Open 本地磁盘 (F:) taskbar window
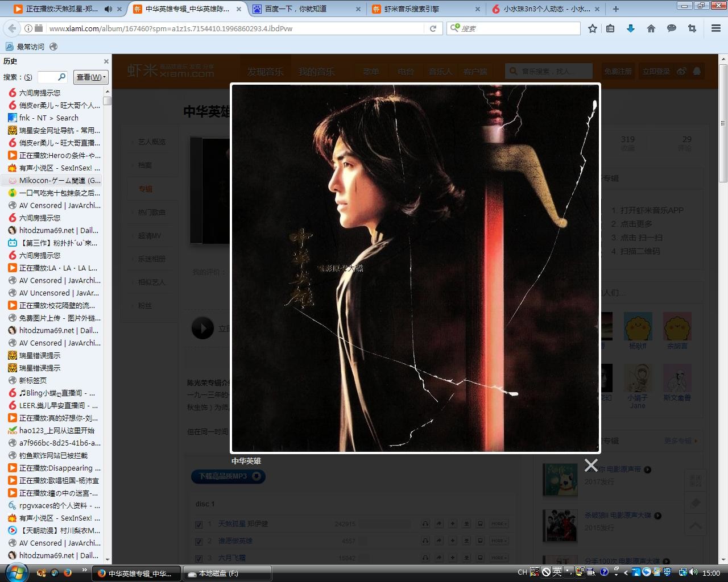 227,573
